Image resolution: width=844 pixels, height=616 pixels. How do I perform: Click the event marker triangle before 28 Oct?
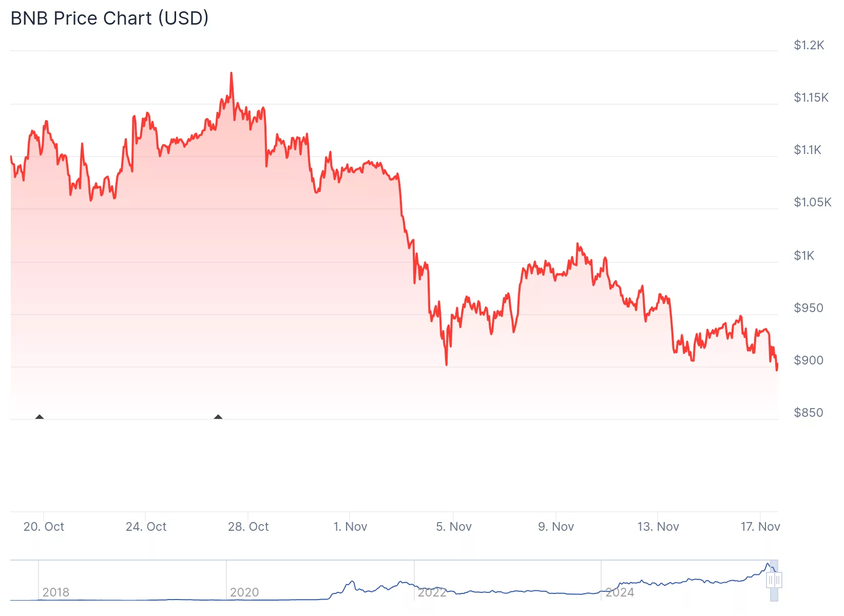pos(218,417)
